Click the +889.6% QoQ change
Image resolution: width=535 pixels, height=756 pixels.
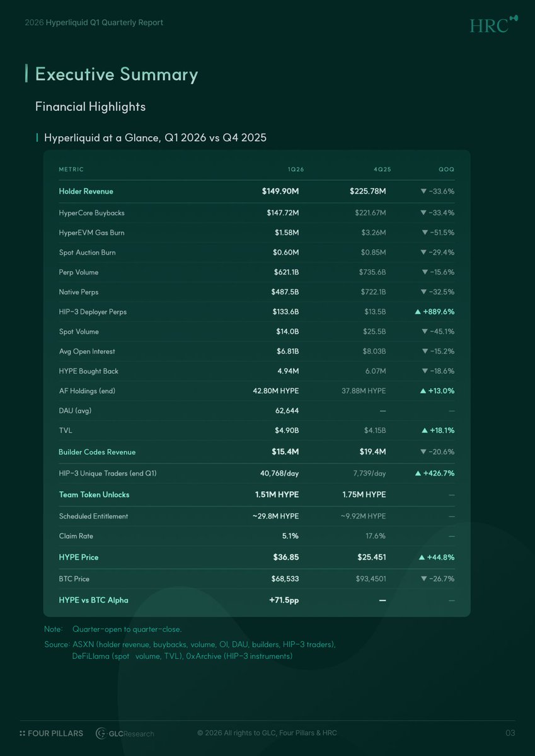pos(435,312)
